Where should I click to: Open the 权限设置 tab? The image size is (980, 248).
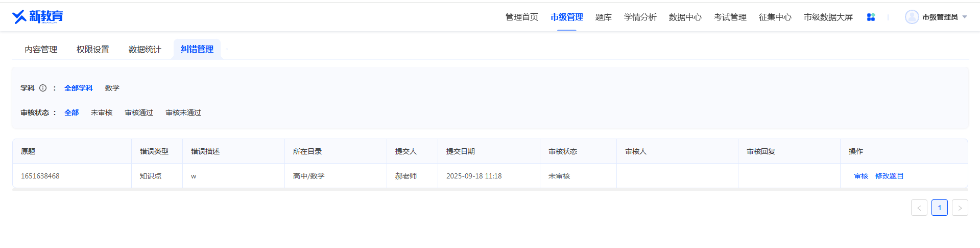(x=92, y=49)
